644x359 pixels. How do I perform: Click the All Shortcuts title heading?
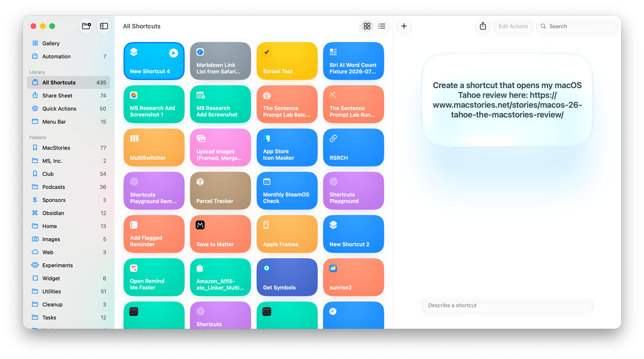pos(141,26)
